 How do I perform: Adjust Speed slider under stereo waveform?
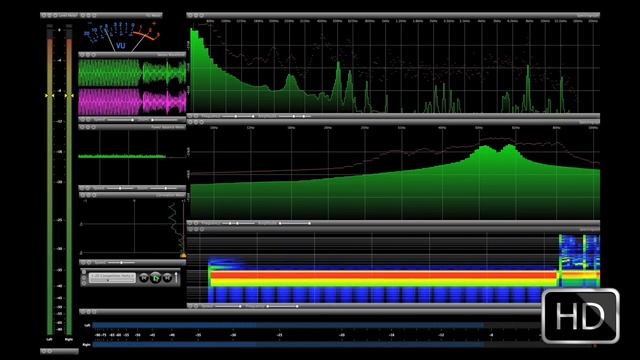120,120
